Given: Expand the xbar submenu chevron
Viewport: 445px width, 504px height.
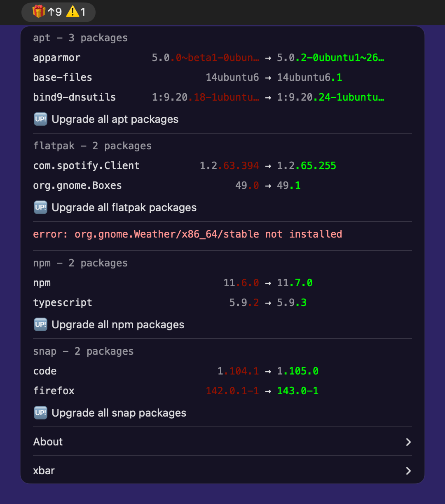Looking at the screenshot, I should click(x=408, y=471).
